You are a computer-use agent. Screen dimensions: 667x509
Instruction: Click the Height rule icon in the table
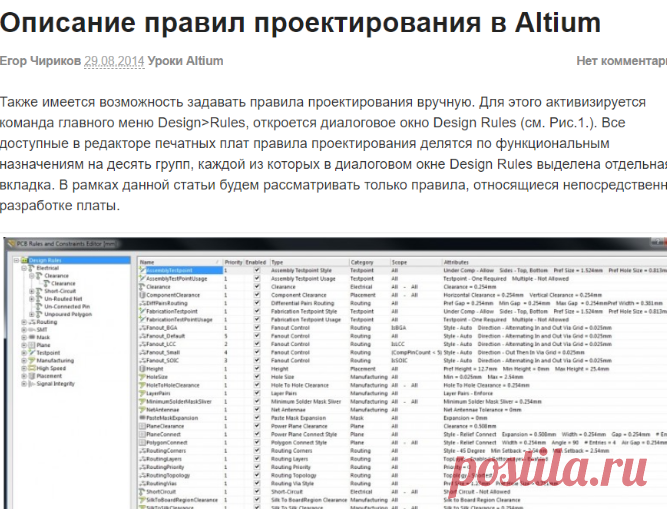(143, 369)
